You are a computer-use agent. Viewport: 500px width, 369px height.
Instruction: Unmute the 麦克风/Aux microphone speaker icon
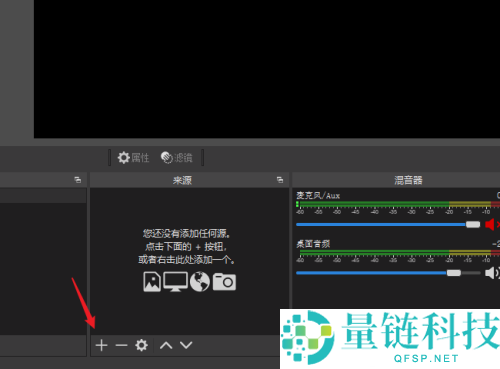(x=492, y=224)
